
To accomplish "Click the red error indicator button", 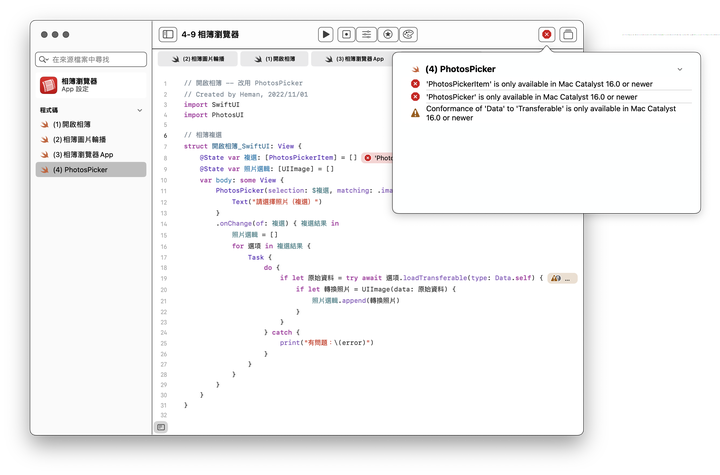I will (546, 34).
